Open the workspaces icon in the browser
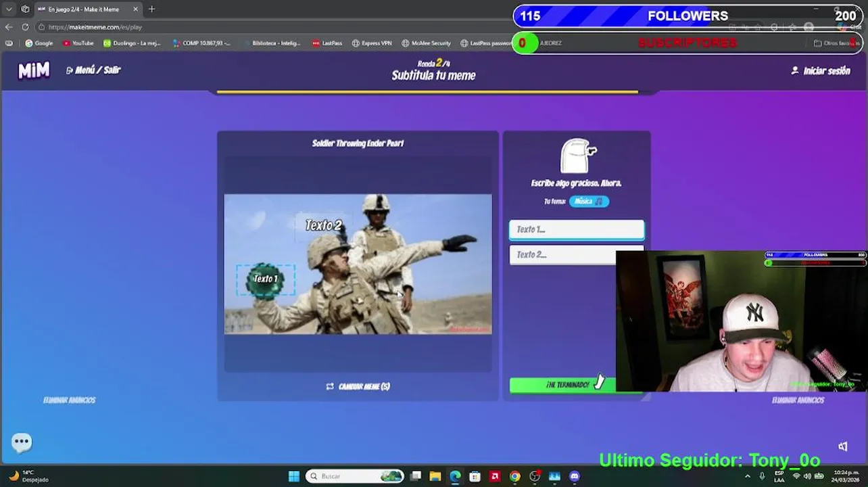Screen dimensions: 868x487 pyautogui.click(x=25, y=9)
